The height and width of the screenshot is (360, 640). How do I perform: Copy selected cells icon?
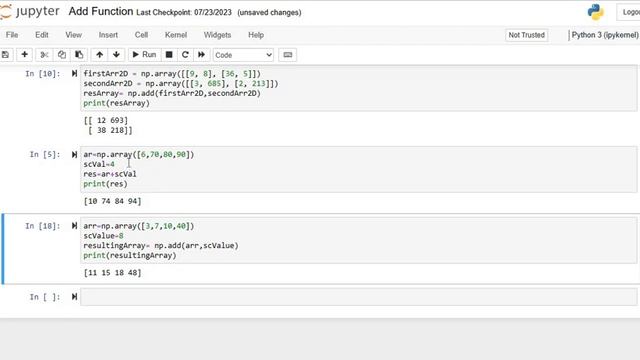[x=62, y=55]
